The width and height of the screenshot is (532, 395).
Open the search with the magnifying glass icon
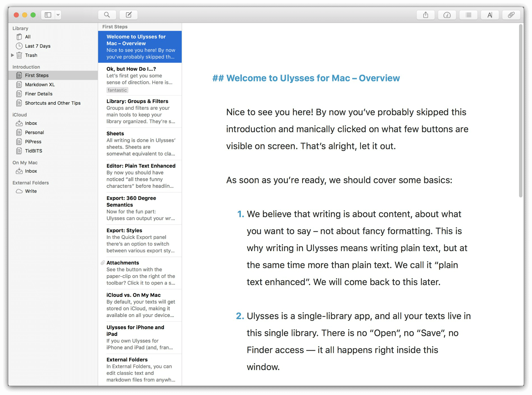click(x=107, y=15)
